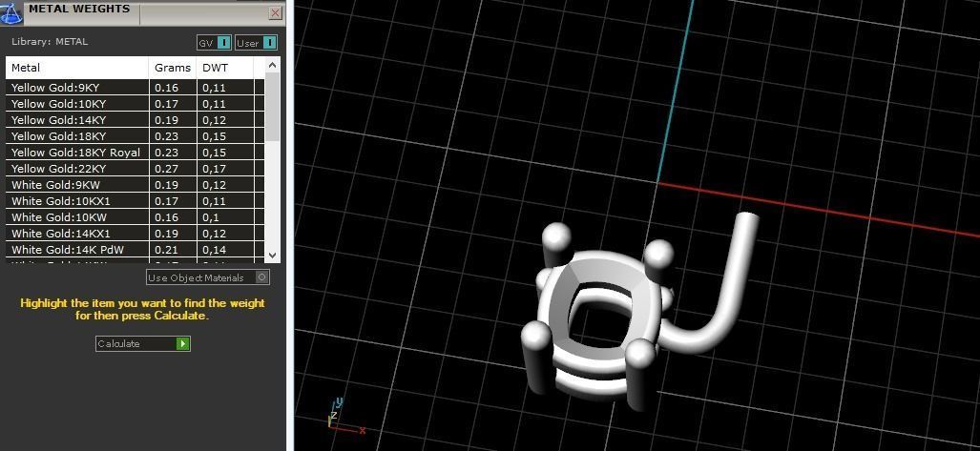The height and width of the screenshot is (451, 980).
Task: Close the Metal Weights panel
Action: pyautogui.click(x=275, y=12)
